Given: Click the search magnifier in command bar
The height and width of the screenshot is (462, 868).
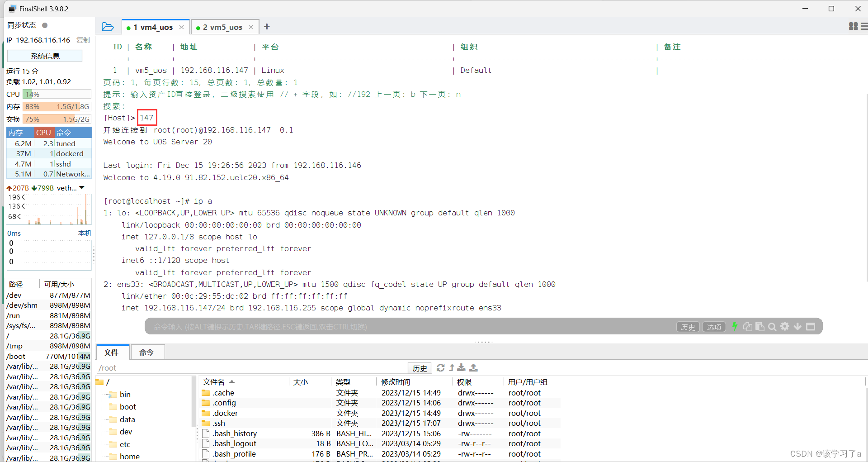Looking at the screenshot, I should point(772,326).
